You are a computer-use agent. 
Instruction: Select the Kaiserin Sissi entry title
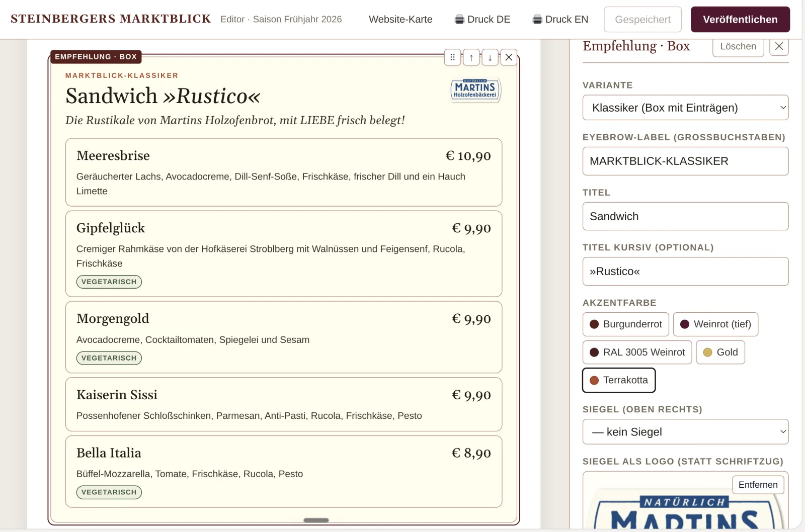click(117, 395)
